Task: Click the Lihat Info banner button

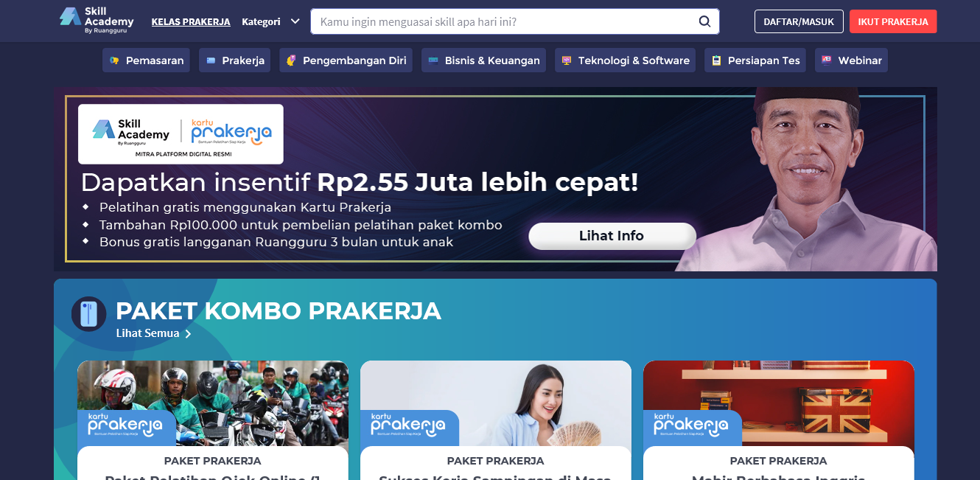Action: (x=612, y=236)
